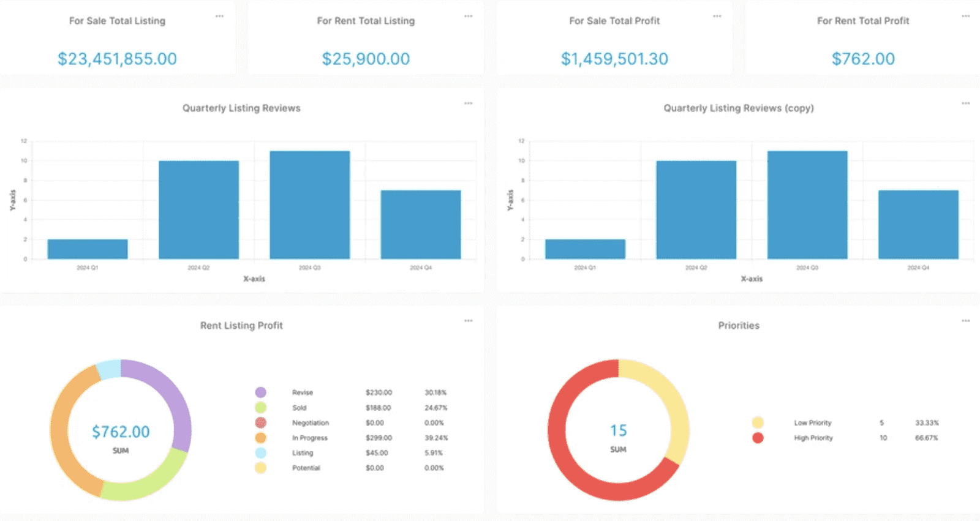
Task: Select the Negotiation legend label
Action: click(x=311, y=423)
